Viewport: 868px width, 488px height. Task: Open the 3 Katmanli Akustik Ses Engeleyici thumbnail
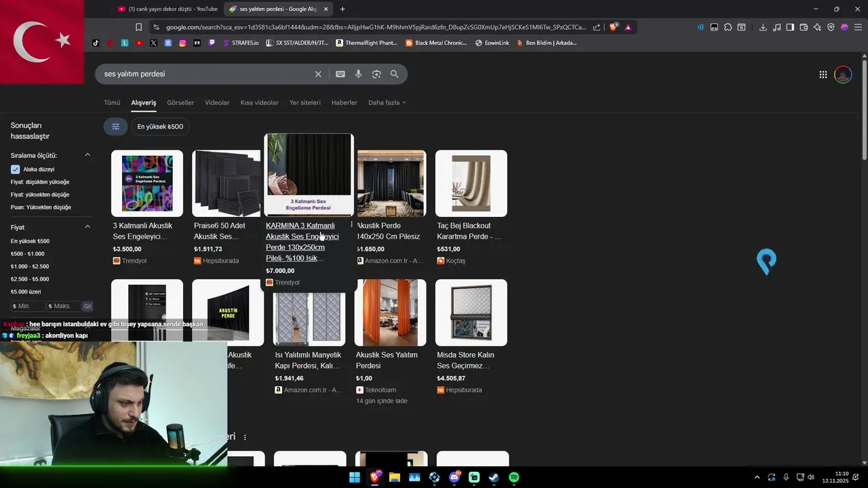(147, 183)
